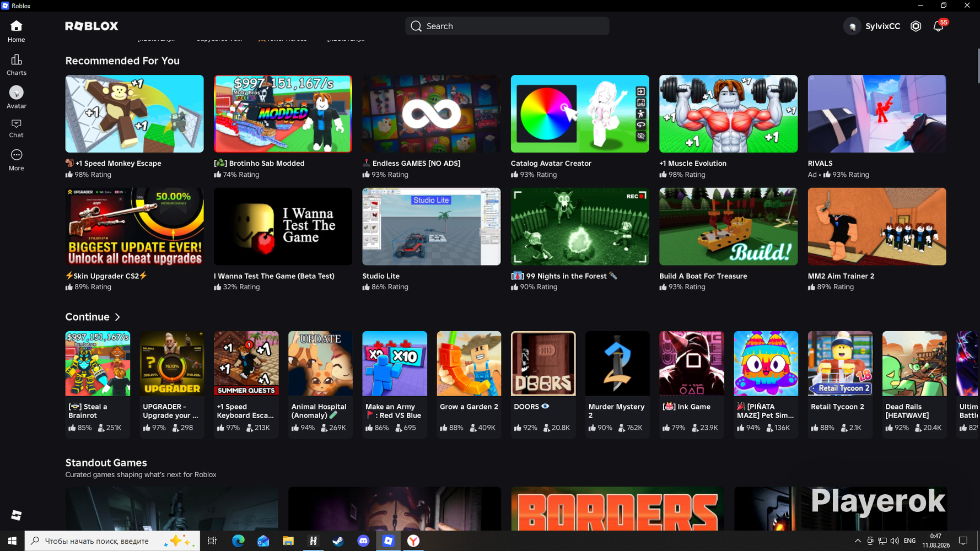
Task: Switch the ENG input language indicator
Action: coord(910,541)
